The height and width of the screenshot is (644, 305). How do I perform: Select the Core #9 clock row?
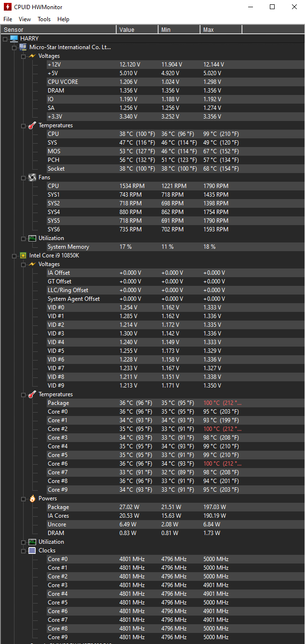pos(175,637)
